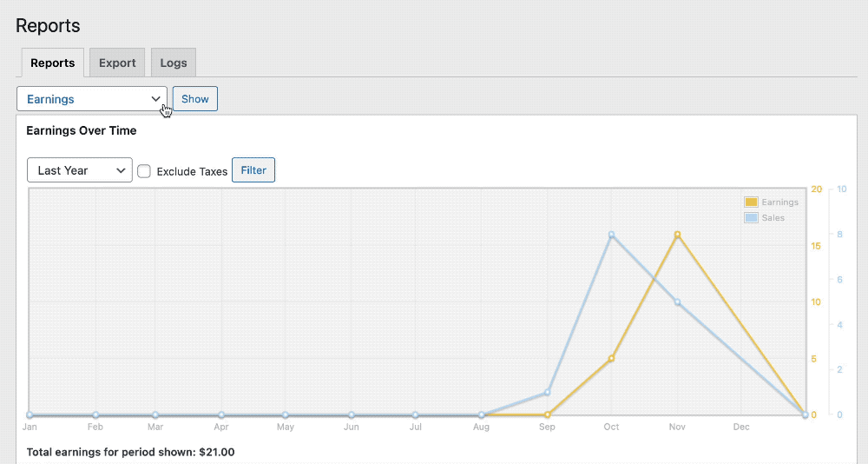The image size is (868, 464).
Task: Click the Earnings data point at Oct
Action: (x=612, y=358)
